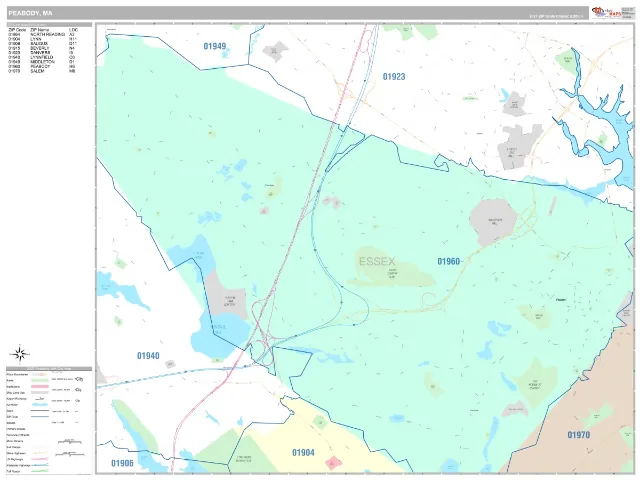Select ZIP code label 01949 on map

[215, 46]
